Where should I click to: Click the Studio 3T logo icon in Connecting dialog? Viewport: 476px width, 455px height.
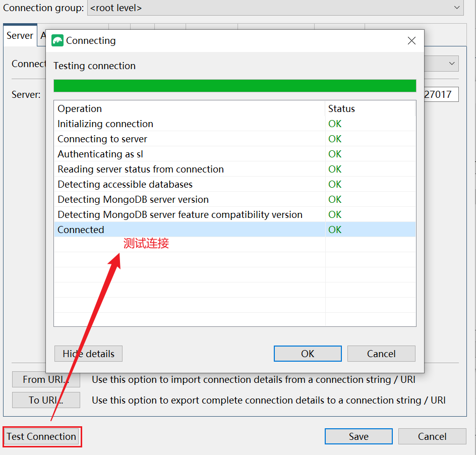click(x=57, y=40)
